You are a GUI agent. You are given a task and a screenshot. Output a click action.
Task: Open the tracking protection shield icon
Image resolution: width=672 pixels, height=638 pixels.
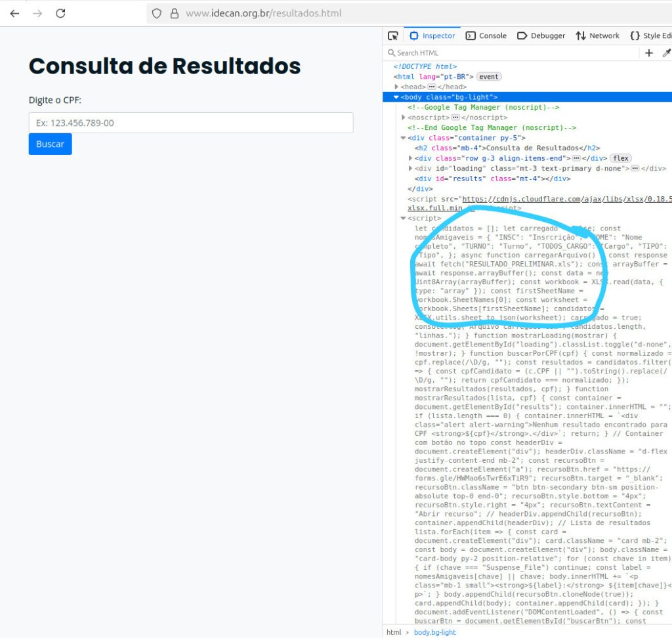[156, 13]
